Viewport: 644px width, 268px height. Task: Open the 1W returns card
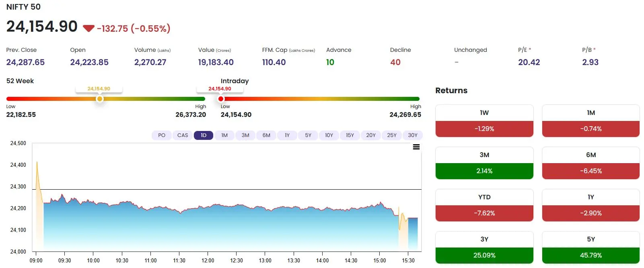484,121
